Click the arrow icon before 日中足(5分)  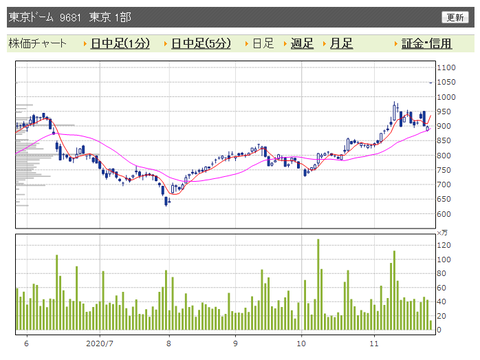pyautogui.click(x=165, y=44)
